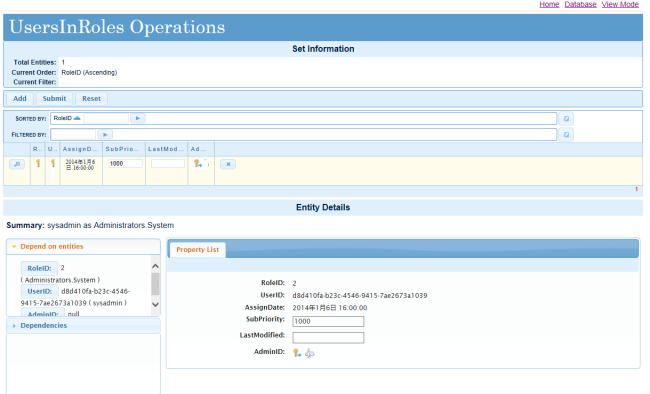Click the grid AssignDate cell 2014年1月6日 16:00:00
650x394 pixels.
pos(81,165)
